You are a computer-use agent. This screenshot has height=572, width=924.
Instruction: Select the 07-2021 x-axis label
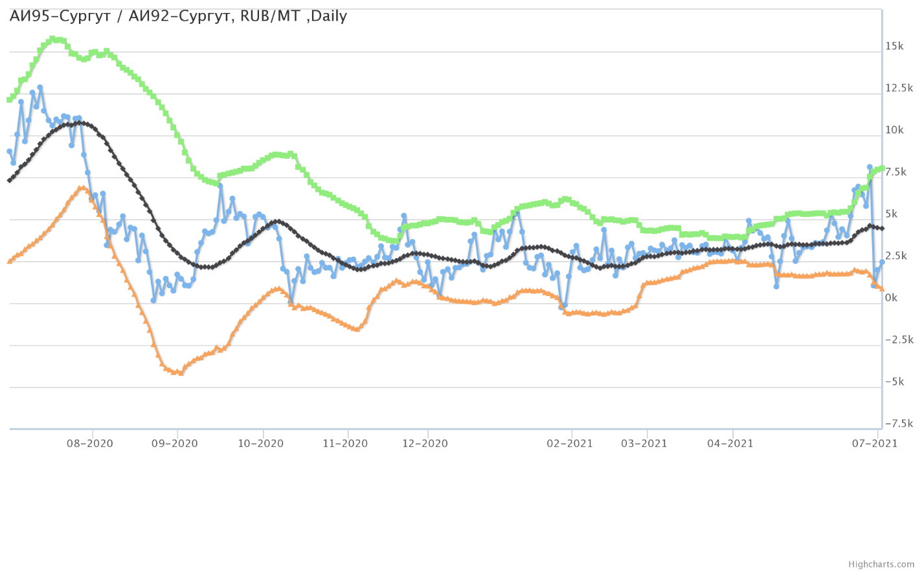pos(875,444)
